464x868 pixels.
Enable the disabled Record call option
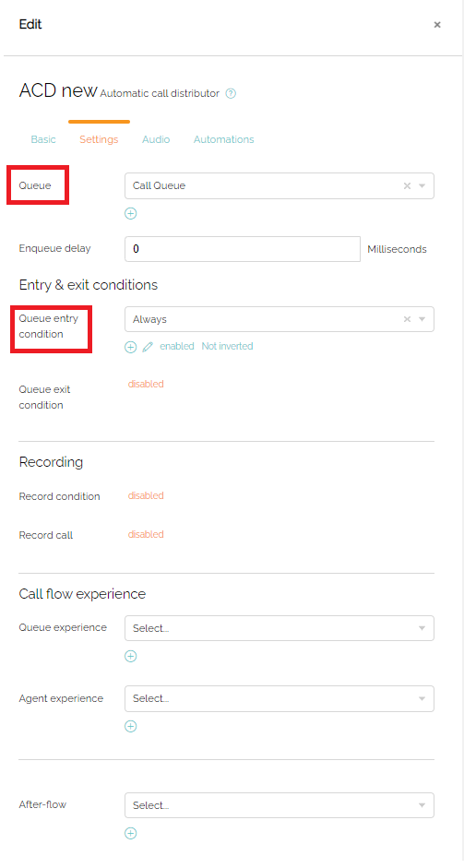point(146,534)
